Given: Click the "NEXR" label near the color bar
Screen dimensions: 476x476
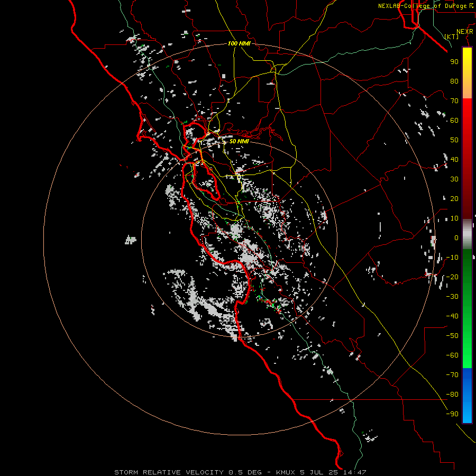Looking at the screenshot, I should coord(464,32).
